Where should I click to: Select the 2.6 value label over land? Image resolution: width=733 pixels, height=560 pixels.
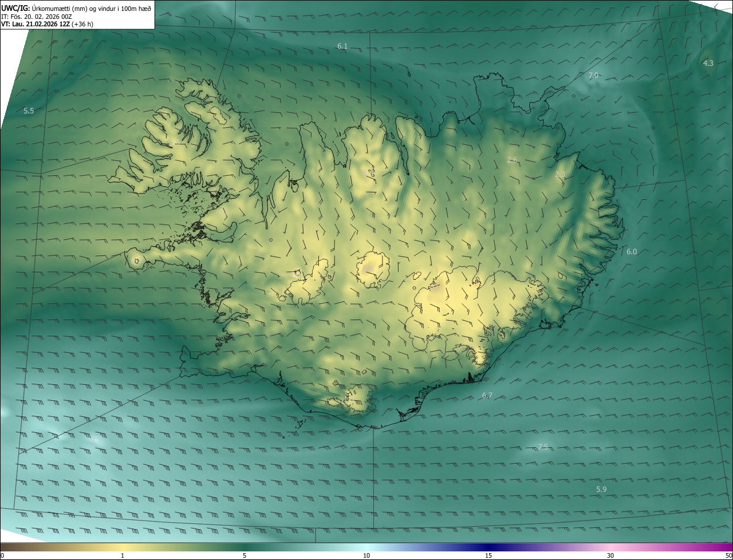(512, 160)
